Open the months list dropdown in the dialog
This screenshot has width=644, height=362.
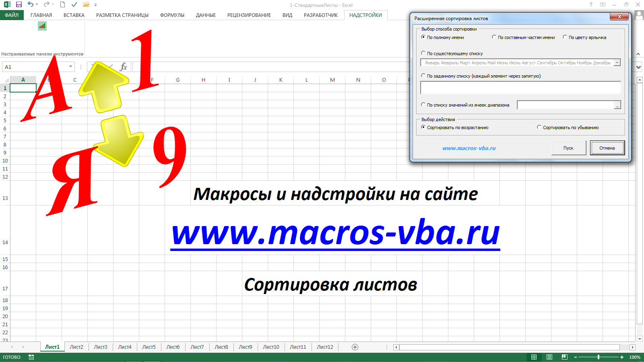click(x=617, y=62)
